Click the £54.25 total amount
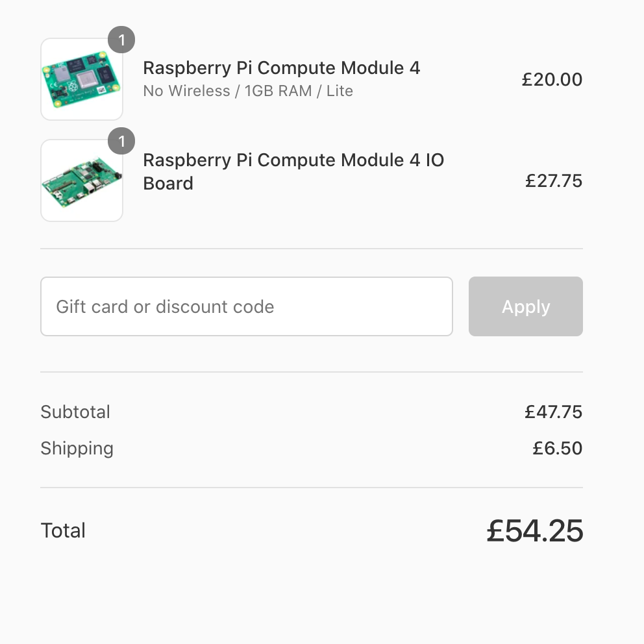Image resolution: width=644 pixels, height=644 pixels. coord(535,531)
